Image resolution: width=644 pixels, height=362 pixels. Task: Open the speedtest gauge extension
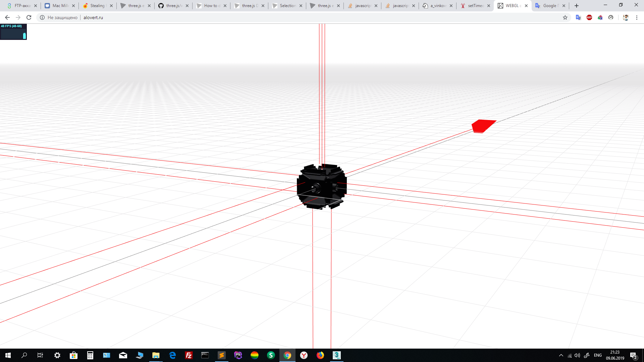(611, 17)
